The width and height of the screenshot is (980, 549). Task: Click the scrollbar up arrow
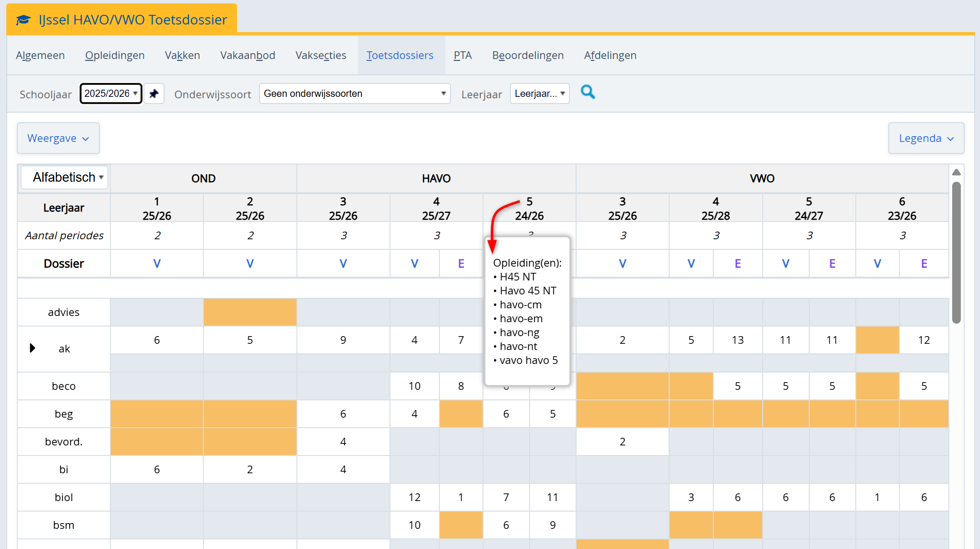[956, 172]
